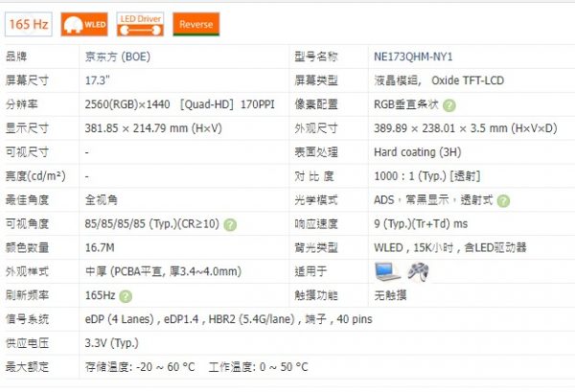Image resolution: width=575 pixels, height=392 pixels.
Task: Select 389.89 × 238.01 × 3.5 mm outline size
Action: pos(466,128)
